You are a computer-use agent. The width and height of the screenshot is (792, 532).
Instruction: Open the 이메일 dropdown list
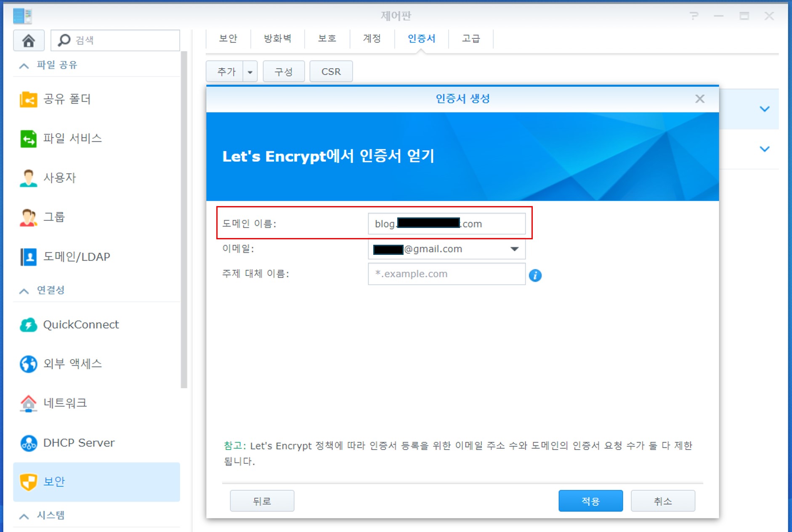(x=514, y=249)
